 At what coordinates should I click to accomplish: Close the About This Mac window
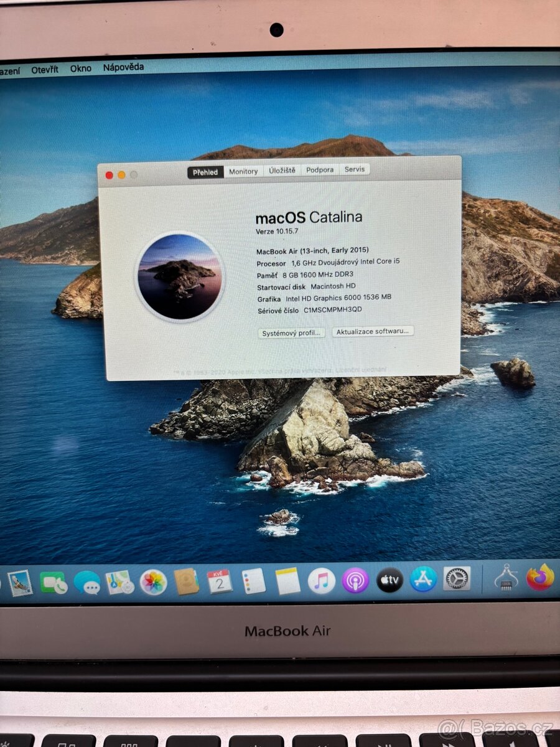point(110,176)
